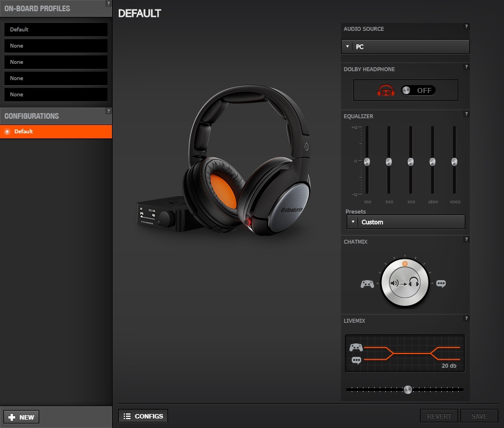
Task: Click the ChatMix center dial knob
Action: pos(404,283)
